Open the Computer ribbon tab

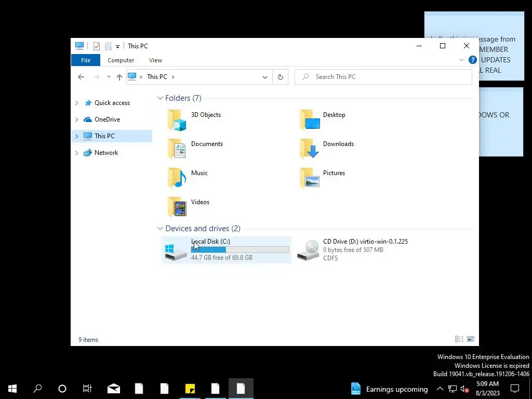pos(121,60)
